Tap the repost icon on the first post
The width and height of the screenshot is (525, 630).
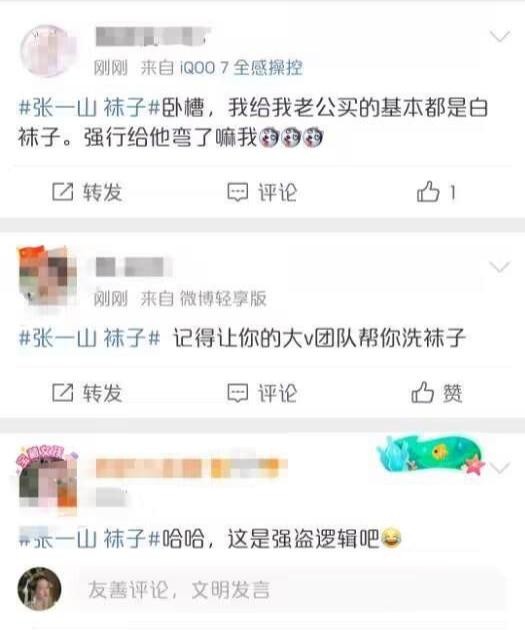pos(63,192)
